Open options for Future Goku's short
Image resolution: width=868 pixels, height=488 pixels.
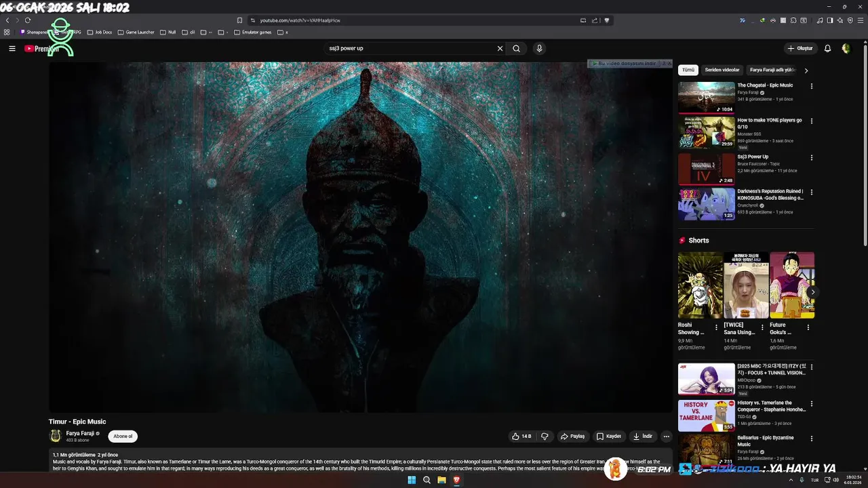coord(808,327)
